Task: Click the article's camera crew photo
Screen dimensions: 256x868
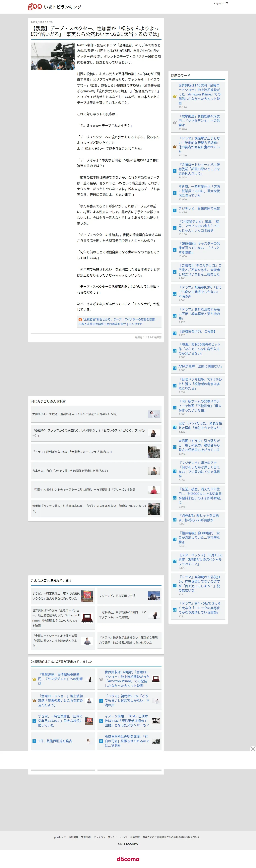Action: pyautogui.click(x=52, y=56)
